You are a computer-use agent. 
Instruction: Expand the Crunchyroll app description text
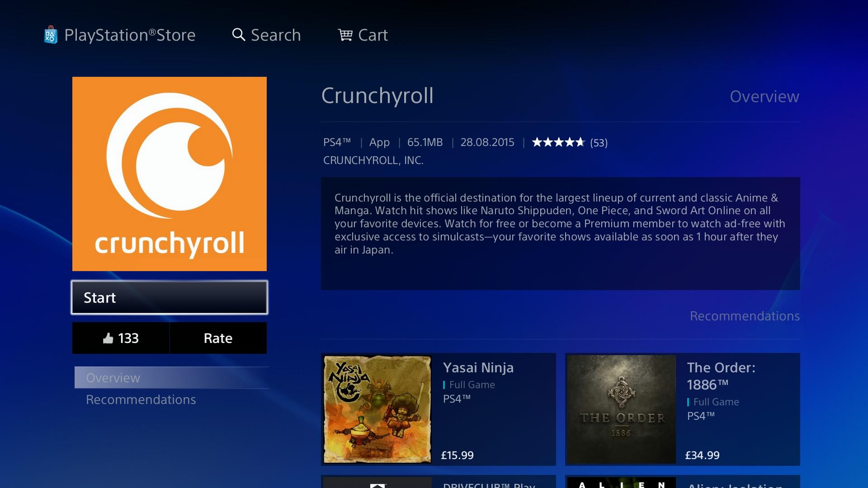click(561, 232)
